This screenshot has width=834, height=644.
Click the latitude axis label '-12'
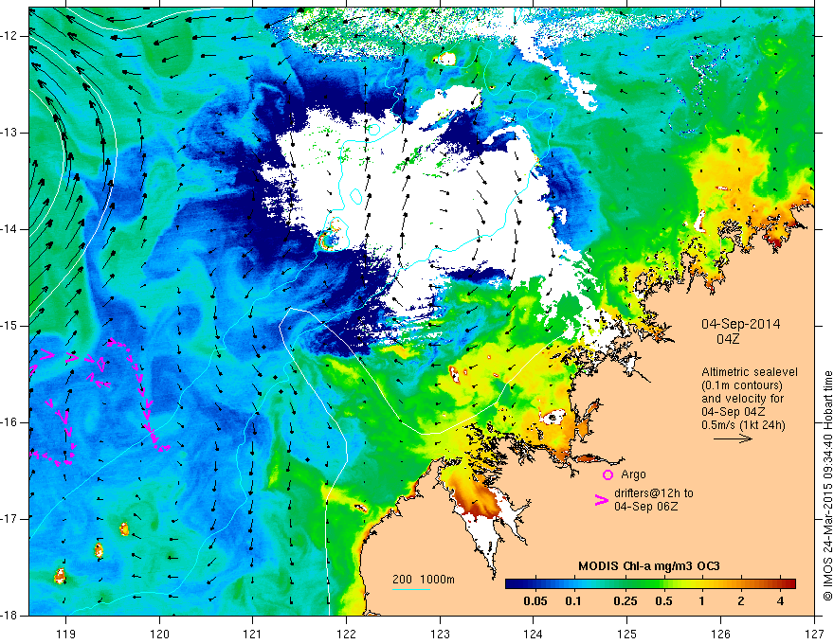(x=10, y=36)
